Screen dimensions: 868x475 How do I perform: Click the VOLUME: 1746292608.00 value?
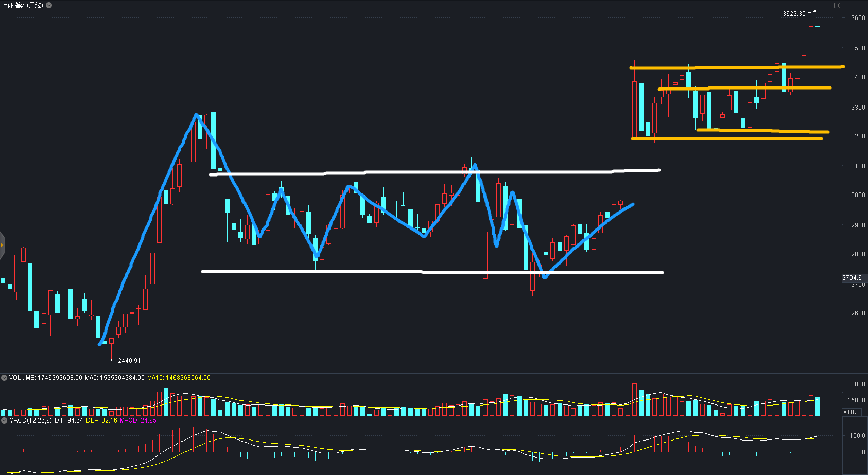(x=45, y=378)
